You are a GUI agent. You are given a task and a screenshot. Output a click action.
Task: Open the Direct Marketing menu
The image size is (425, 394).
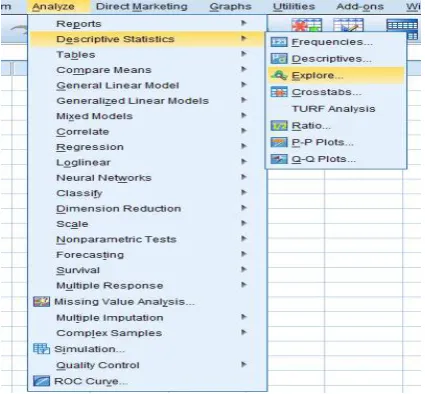pos(142,7)
